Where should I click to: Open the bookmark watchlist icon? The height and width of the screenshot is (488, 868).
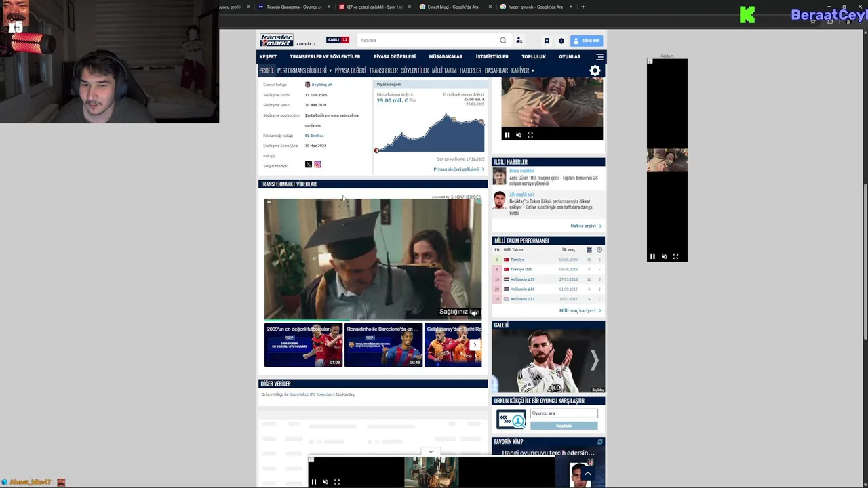pos(547,41)
